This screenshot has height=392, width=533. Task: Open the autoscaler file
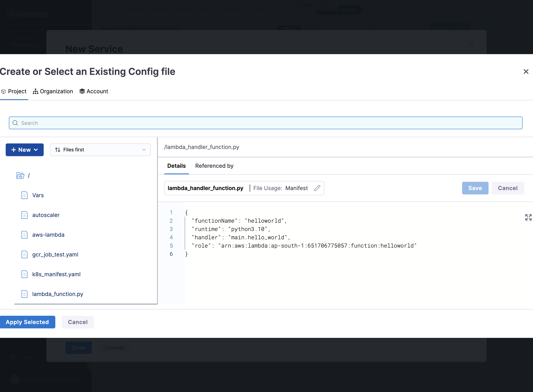(46, 215)
